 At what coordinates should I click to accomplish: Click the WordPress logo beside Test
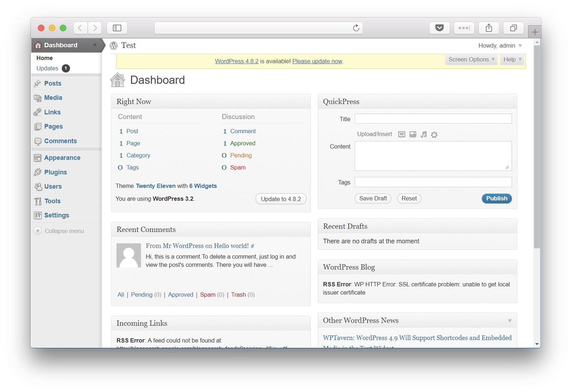click(114, 45)
